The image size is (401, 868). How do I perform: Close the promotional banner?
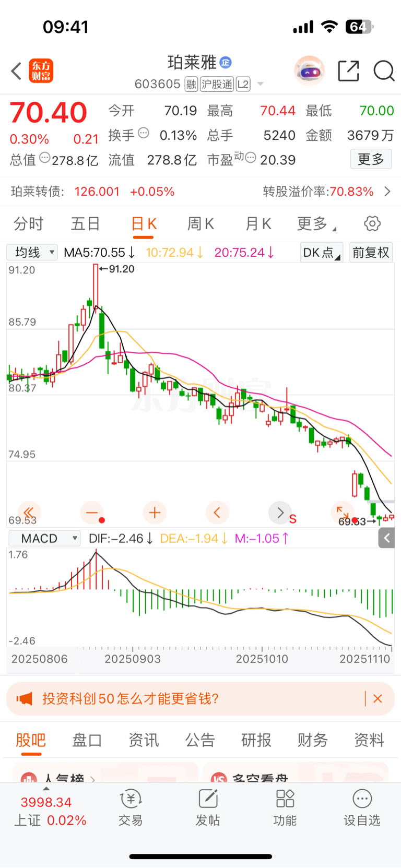[378, 698]
